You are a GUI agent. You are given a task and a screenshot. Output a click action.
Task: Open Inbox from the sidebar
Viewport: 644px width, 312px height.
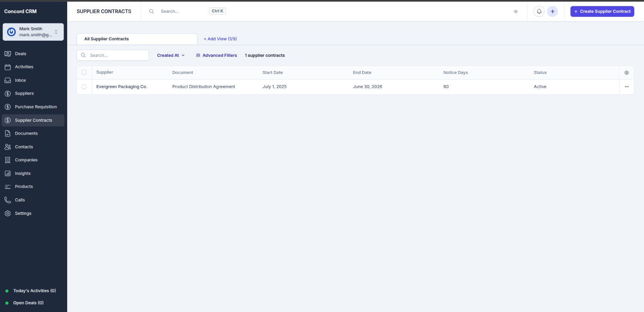pos(20,80)
